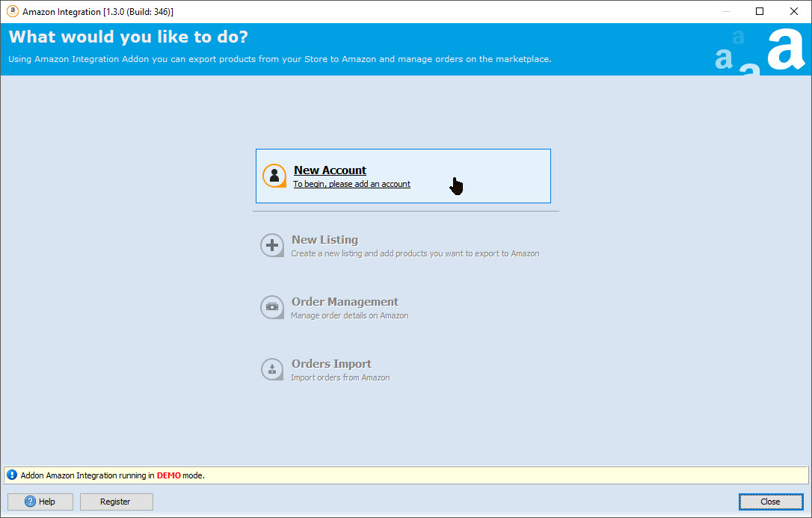812x518 pixels.
Task: Click the 'What would you like to do?' heading
Action: tap(129, 37)
